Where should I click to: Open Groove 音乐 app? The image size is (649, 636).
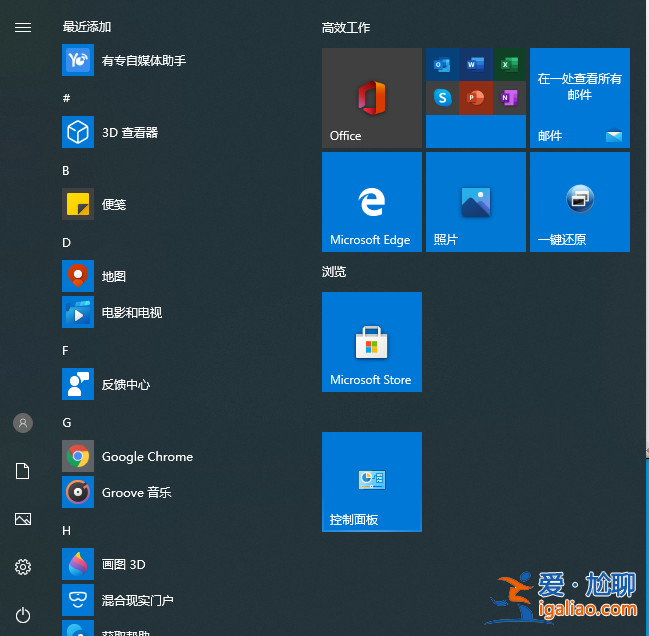pos(117,492)
